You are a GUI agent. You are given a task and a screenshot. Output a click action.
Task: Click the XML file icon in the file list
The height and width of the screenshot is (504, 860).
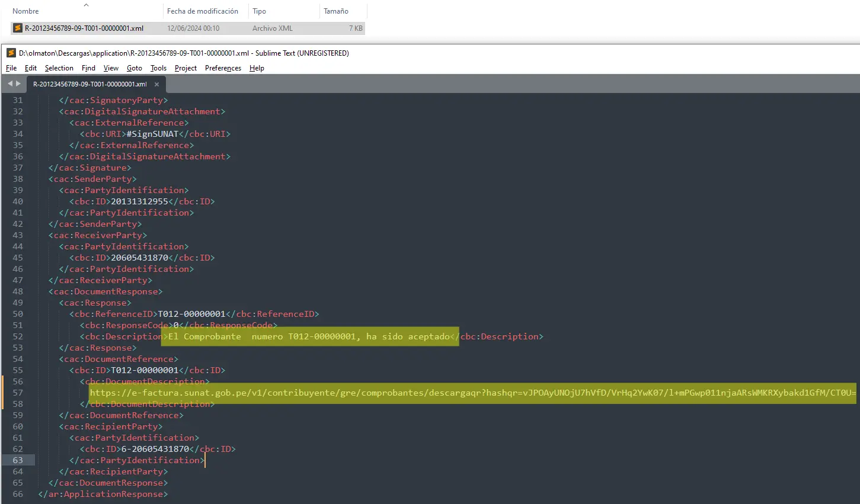pyautogui.click(x=18, y=28)
